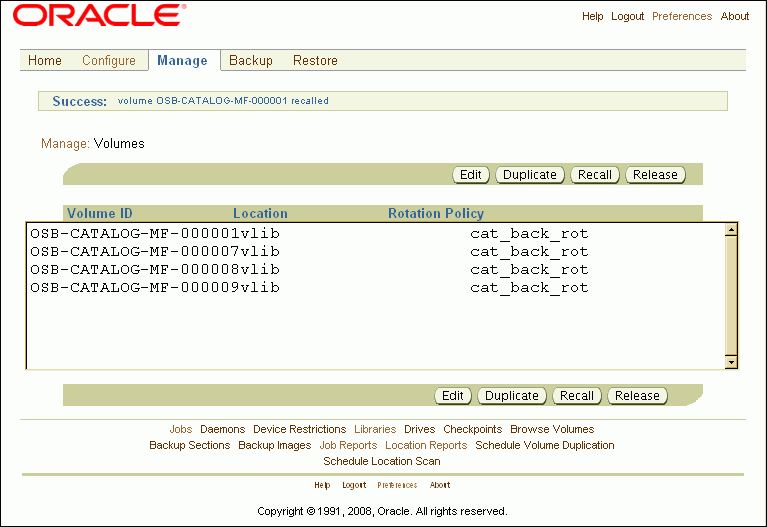This screenshot has height=527, width=767.
Task: Open the Device Restrictions link
Action: 299,429
